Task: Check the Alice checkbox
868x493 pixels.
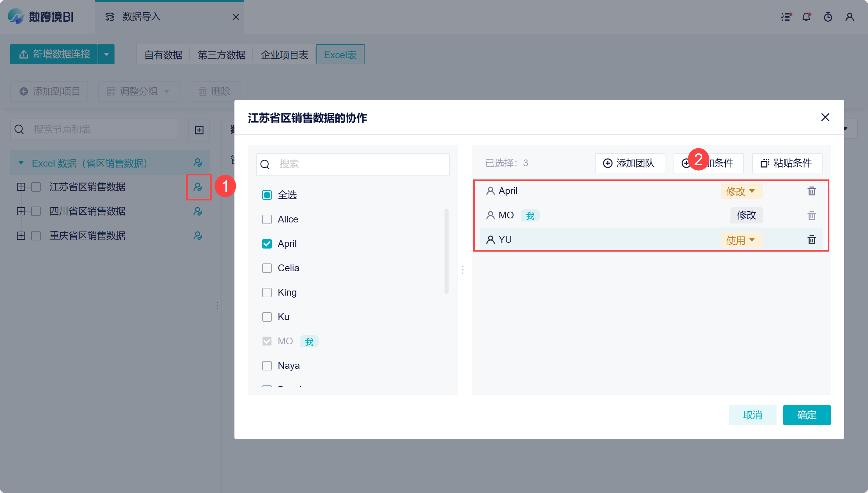Action: [267, 219]
